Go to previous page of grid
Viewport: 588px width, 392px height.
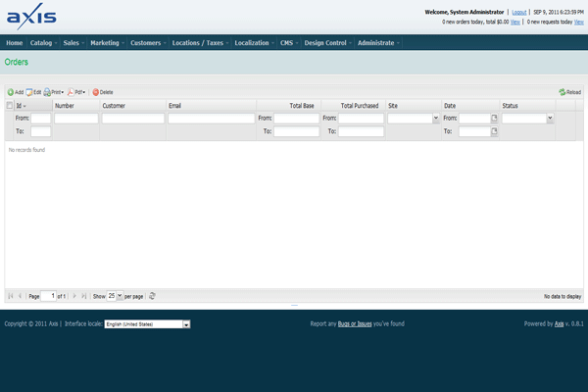click(20, 296)
